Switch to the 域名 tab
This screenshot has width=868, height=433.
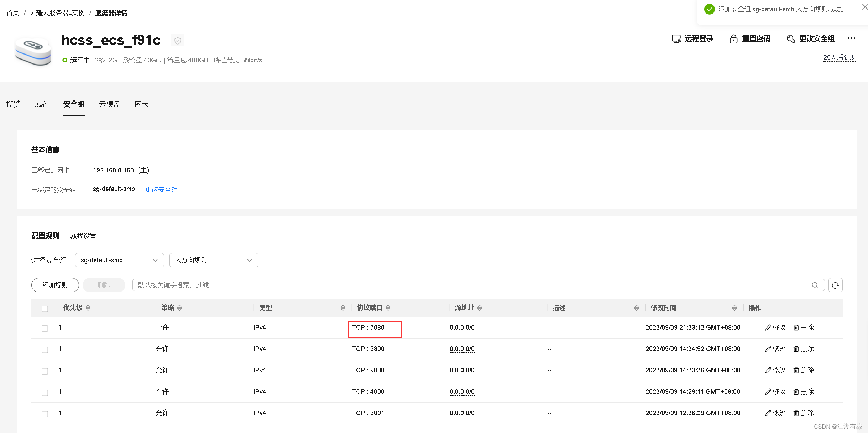pyautogui.click(x=42, y=104)
